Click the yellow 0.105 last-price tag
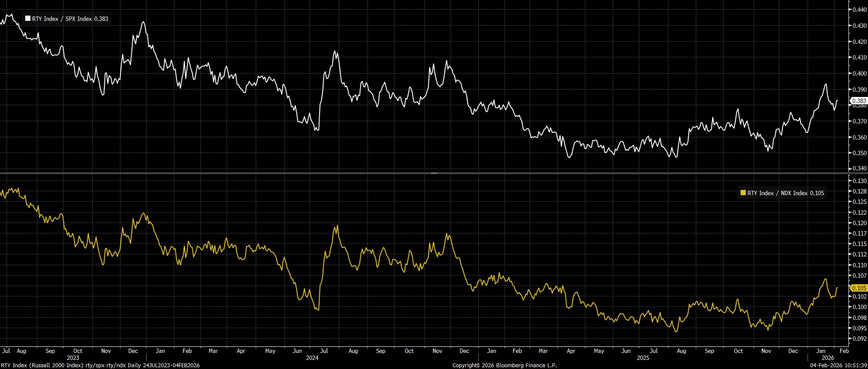The height and width of the screenshot is (369, 868). tap(858, 288)
